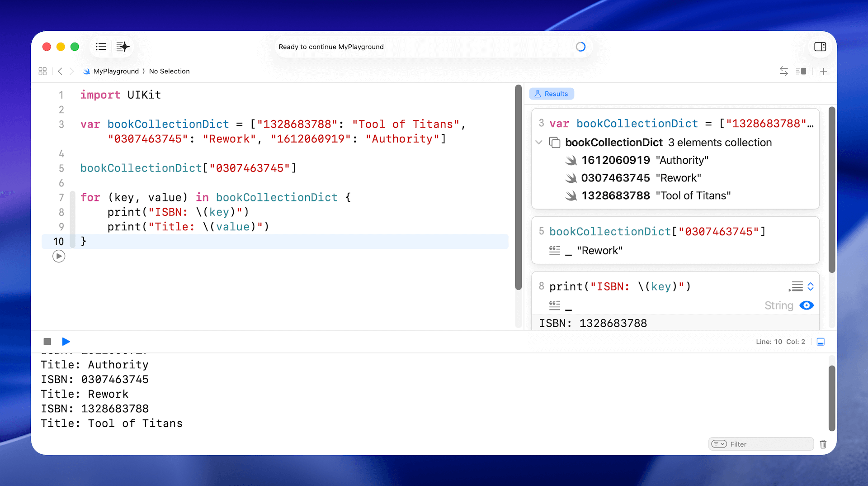Click the code review arrows icon

[x=783, y=71]
